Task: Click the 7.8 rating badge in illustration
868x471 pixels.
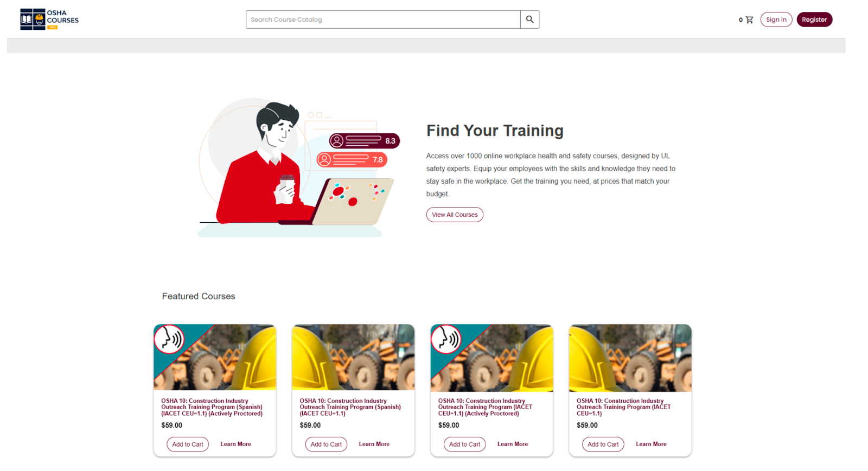Action: coord(352,159)
